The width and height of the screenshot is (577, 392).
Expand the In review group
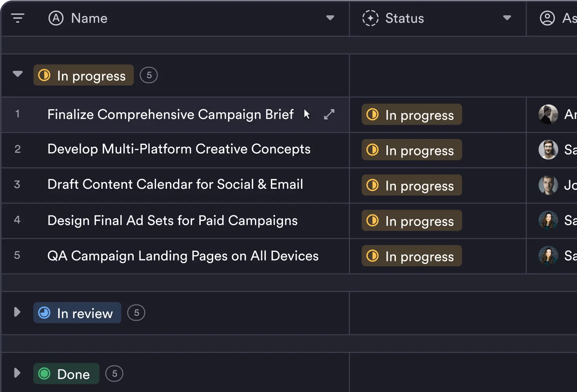pos(17,312)
